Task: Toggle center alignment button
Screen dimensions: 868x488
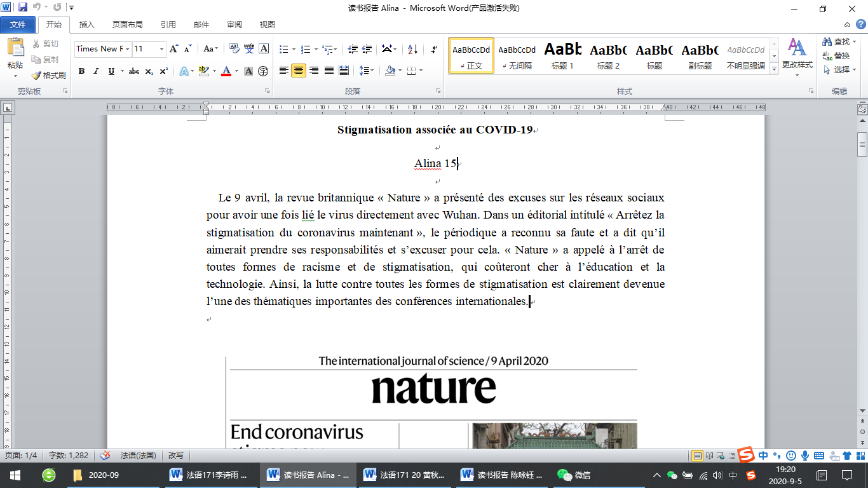Action: click(x=299, y=71)
